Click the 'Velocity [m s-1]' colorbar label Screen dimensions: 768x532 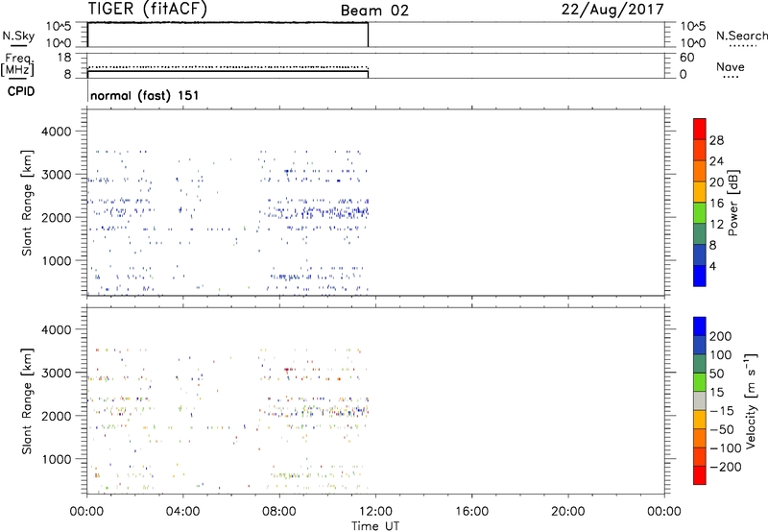coord(751,400)
